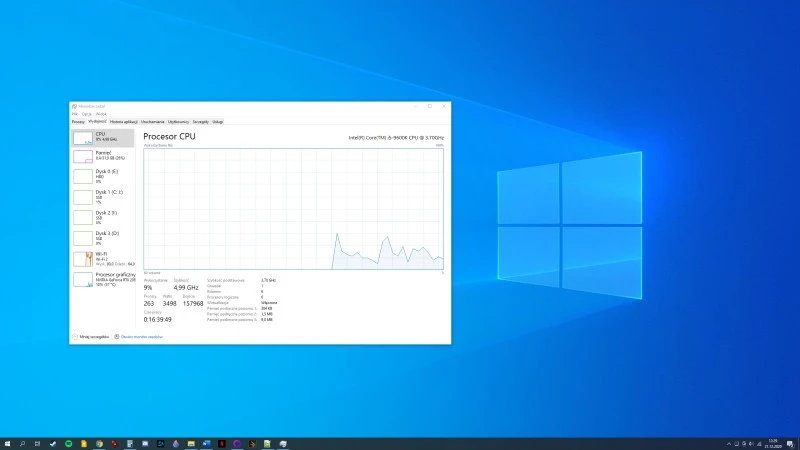The height and width of the screenshot is (450, 800).
Task: Open network status in system tray
Action: 759,444
